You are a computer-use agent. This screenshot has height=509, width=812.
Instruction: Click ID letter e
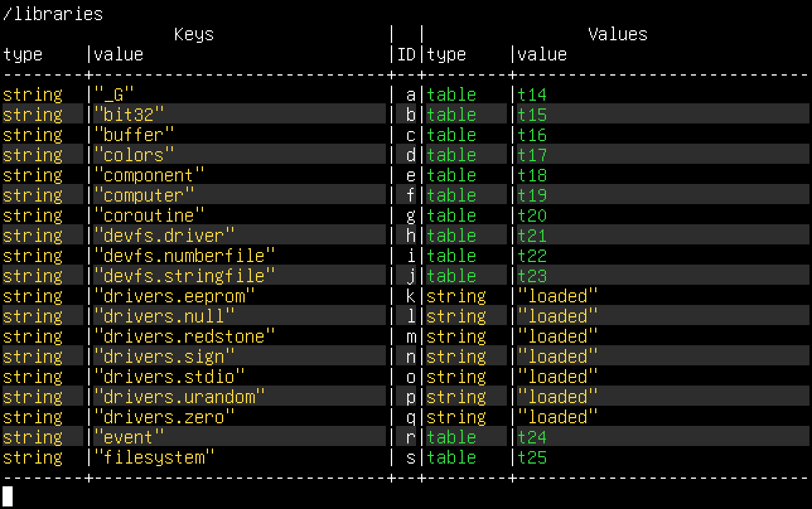tap(411, 175)
